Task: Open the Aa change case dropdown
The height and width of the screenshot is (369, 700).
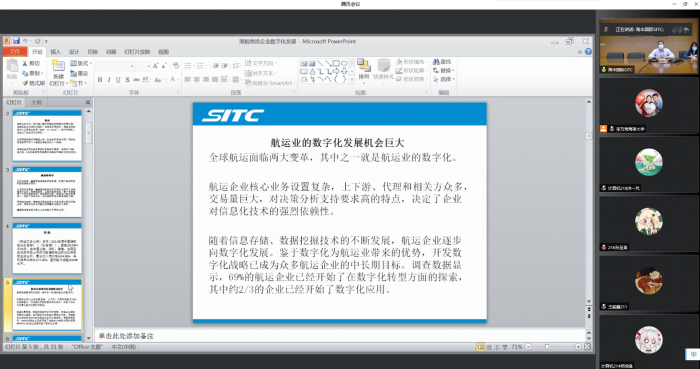Action: (x=158, y=80)
